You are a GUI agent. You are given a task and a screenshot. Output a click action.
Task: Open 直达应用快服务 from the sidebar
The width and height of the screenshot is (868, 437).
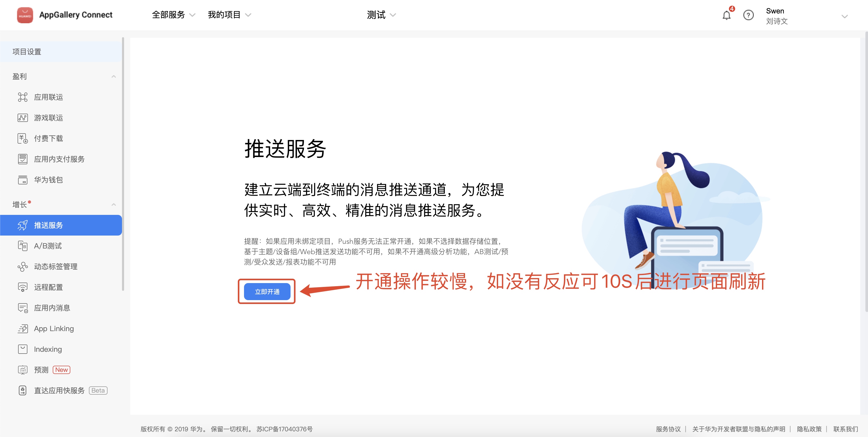61,391
